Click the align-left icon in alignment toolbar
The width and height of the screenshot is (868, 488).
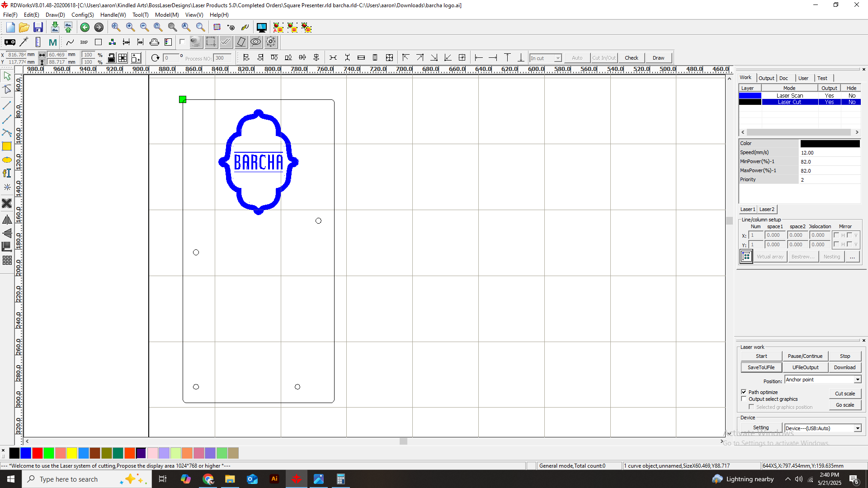[246, 58]
